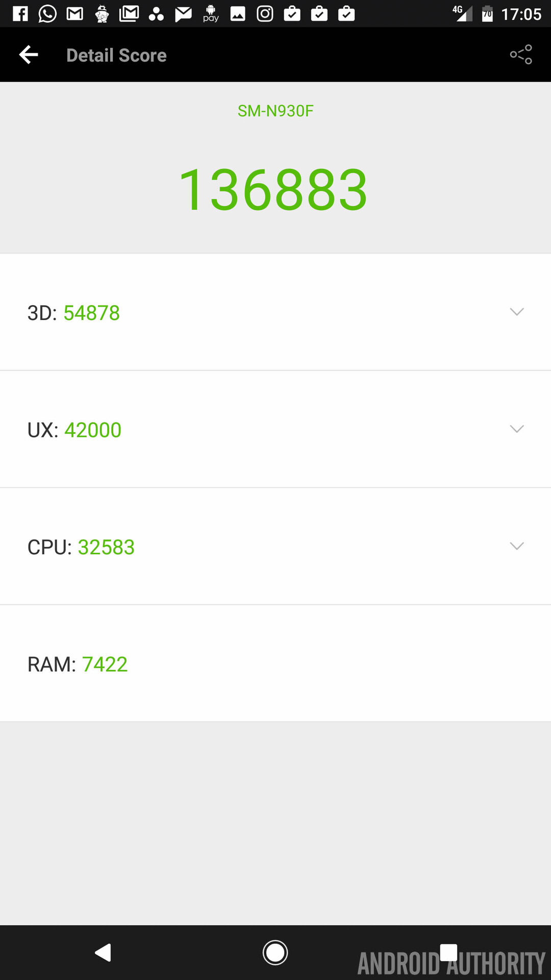Tap the photo gallery notification icon
Image resolution: width=551 pixels, height=980 pixels.
(238, 14)
